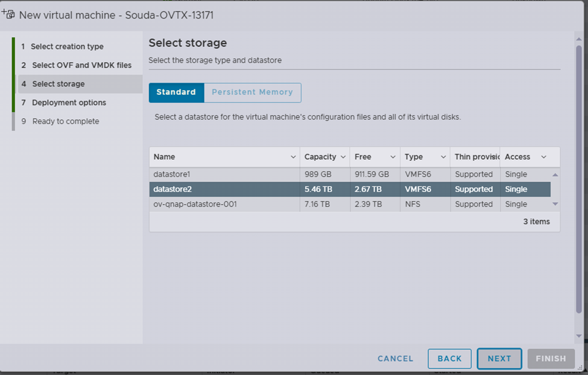This screenshot has height=375, width=588.
Task: Open the Type column dropdown arrow
Action: [x=443, y=157]
